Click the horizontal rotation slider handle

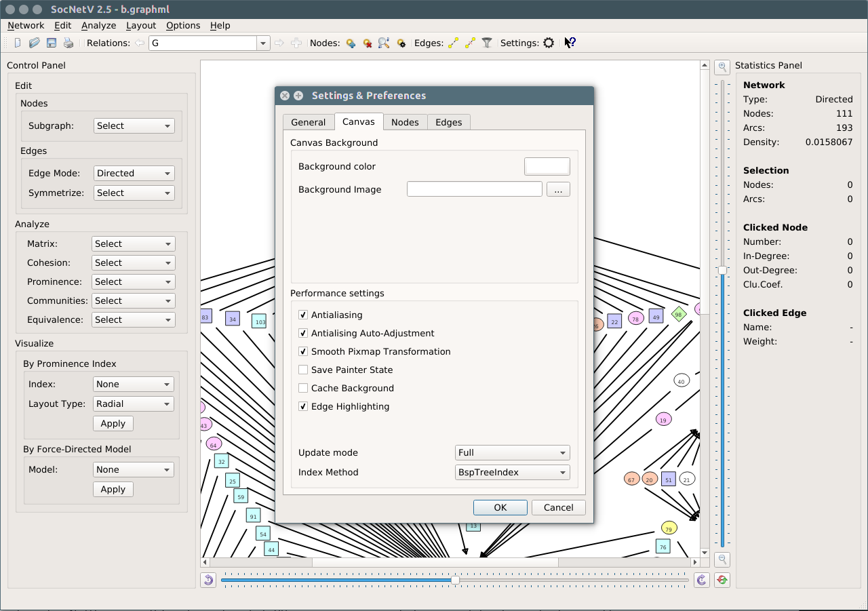tap(455, 580)
